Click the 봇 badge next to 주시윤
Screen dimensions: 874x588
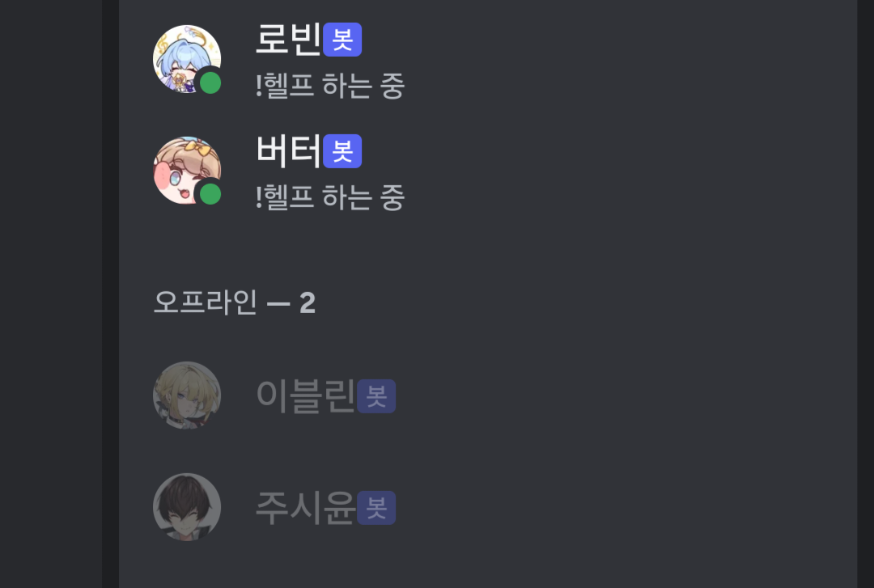(376, 508)
